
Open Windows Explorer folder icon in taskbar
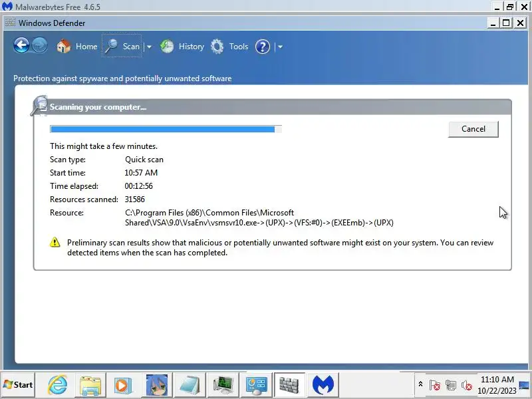pyautogui.click(x=90, y=385)
